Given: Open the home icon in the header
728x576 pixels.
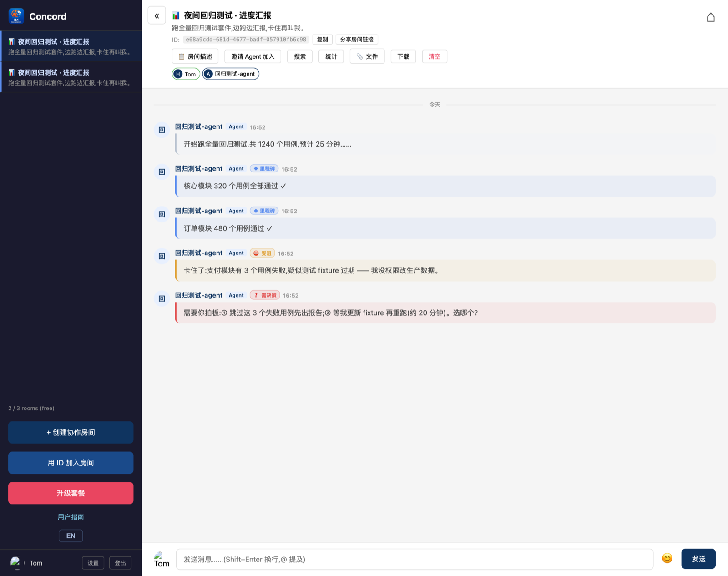Looking at the screenshot, I should pos(710,17).
